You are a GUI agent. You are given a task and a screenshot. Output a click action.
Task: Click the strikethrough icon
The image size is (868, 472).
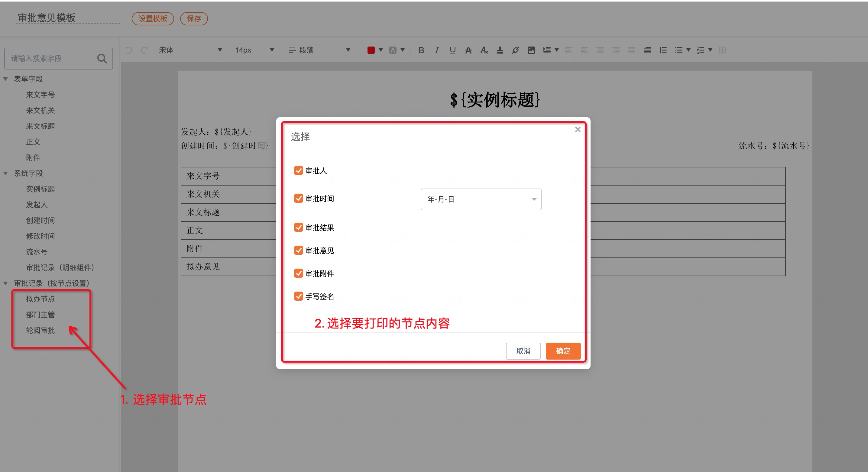click(x=468, y=50)
